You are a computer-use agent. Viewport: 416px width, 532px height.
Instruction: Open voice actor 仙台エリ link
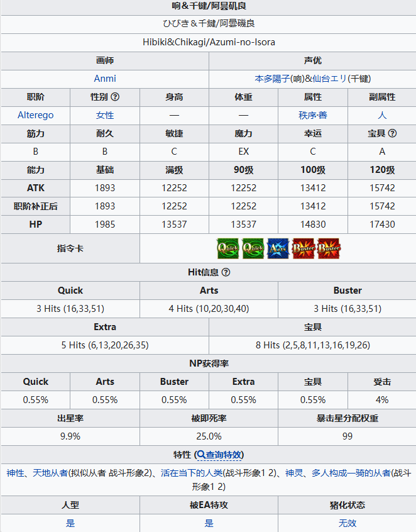pyautogui.click(x=329, y=79)
